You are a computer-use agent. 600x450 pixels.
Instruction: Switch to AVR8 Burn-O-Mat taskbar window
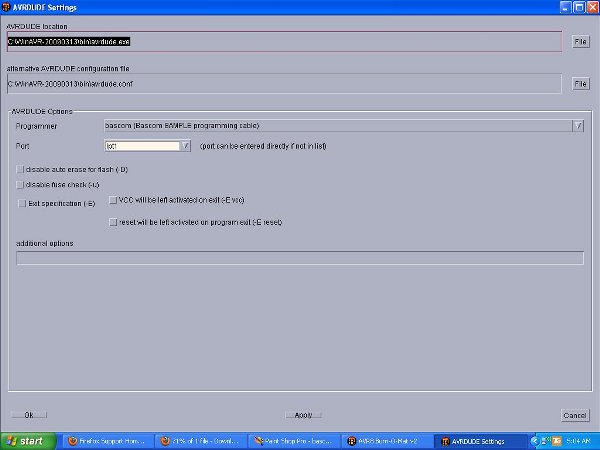click(388, 441)
